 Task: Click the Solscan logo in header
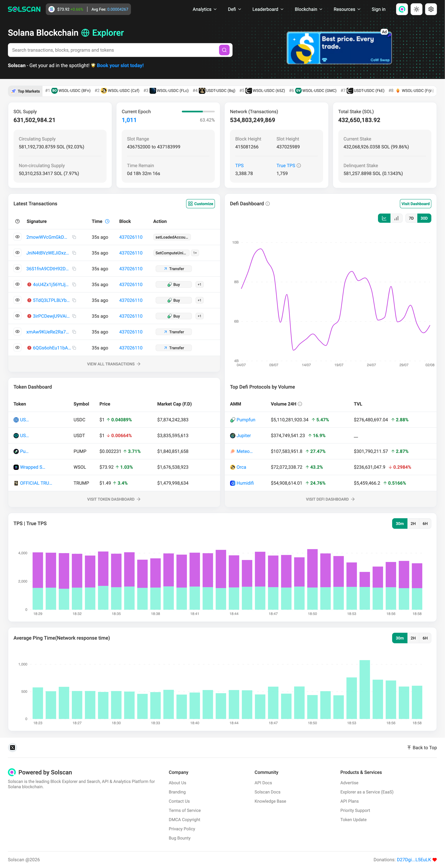24,9
